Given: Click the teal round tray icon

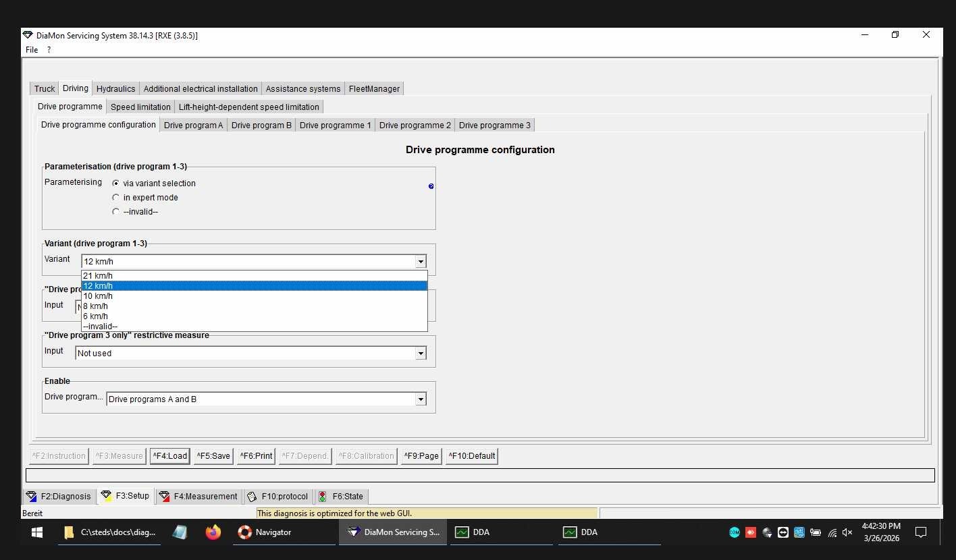Looking at the screenshot, I should 735,532.
